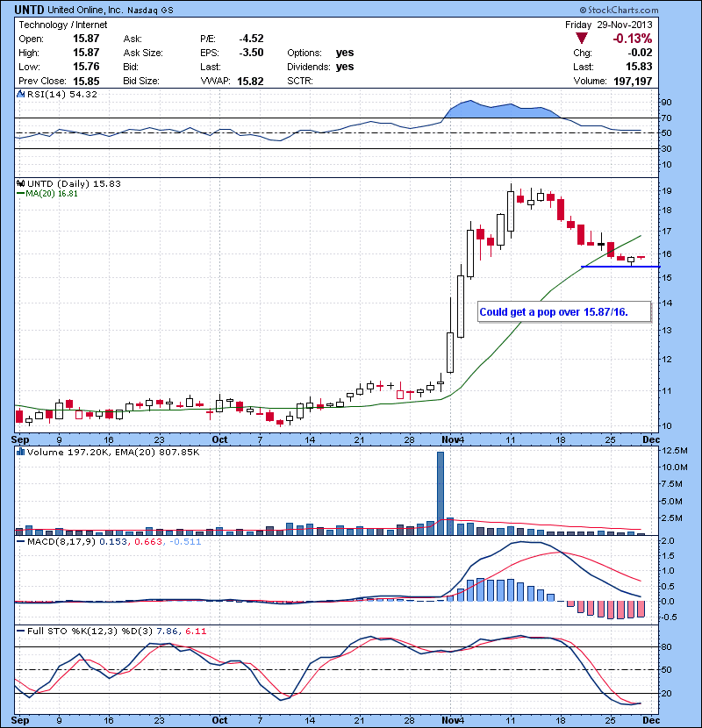This screenshot has width=702, height=728.
Task: Click the Volume 197.20K, EMA(20) 807.85K label
Action: click(x=113, y=452)
